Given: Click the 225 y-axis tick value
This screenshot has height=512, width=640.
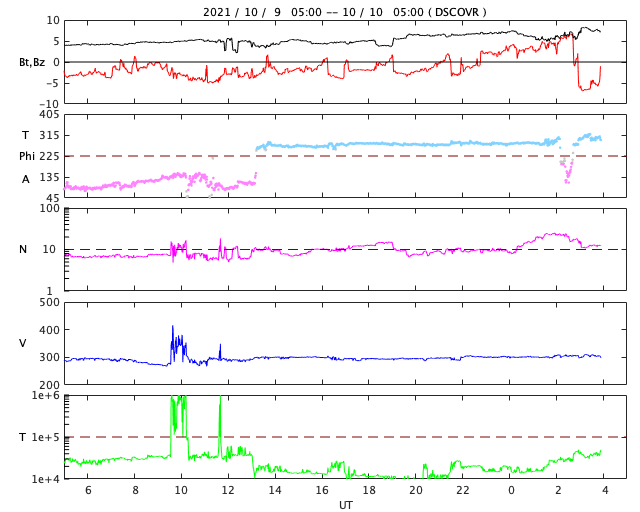Looking at the screenshot, I should 49,156.
